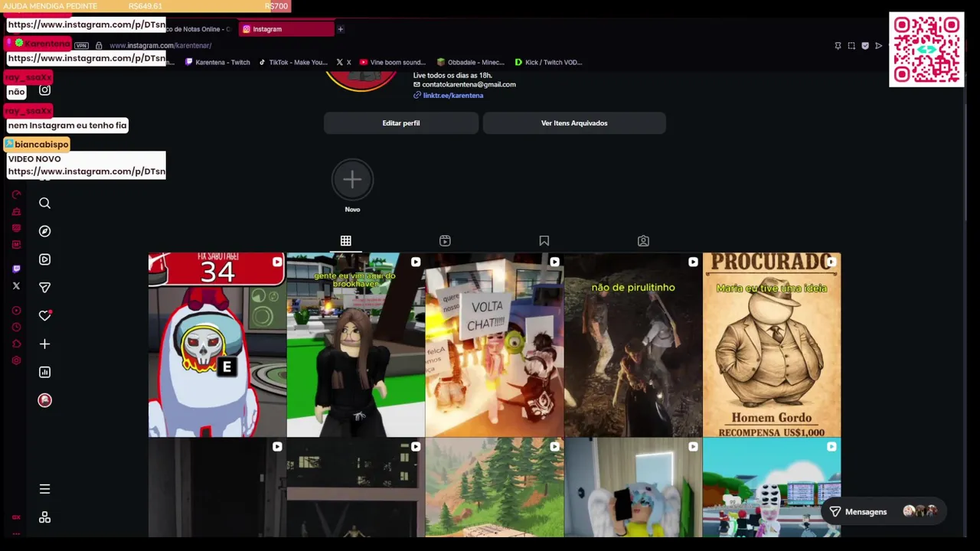Open TikTok - Make You bookmark
The width and height of the screenshot is (980, 551).
coord(293,63)
